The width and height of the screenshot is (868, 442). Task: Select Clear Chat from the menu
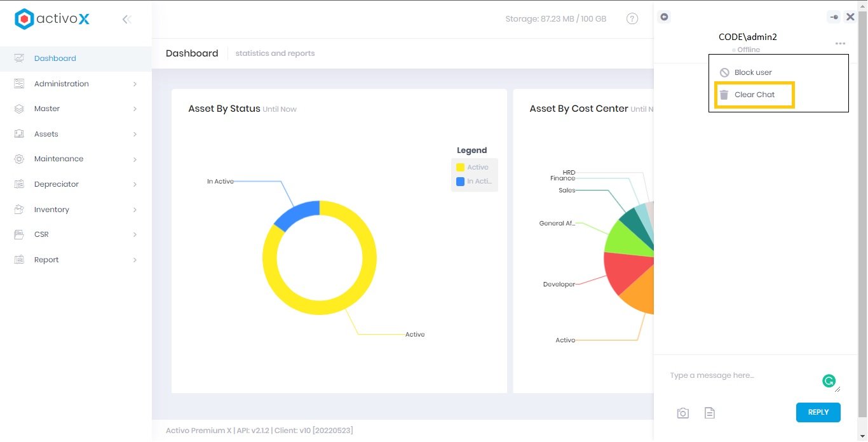[754, 95]
